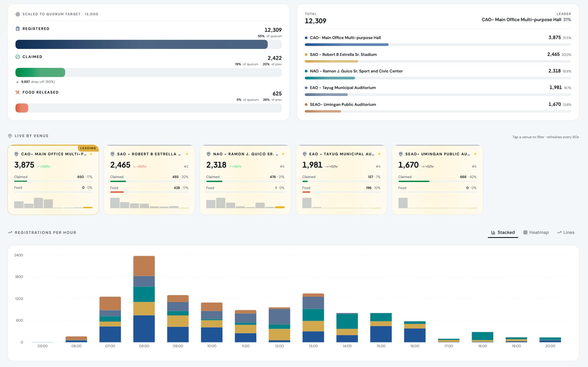This screenshot has width=588, height=367.
Task: Click the pin icon in the CAO Main Office card
Action: (x=16, y=154)
